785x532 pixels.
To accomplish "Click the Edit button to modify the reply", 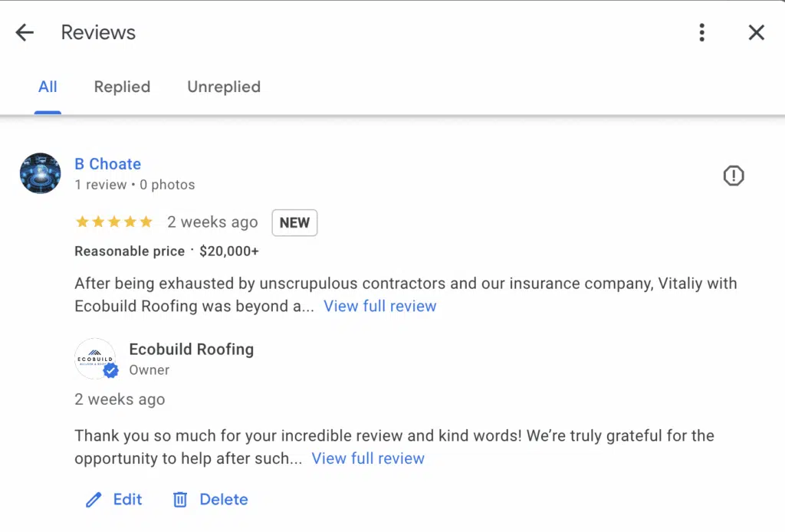I will [127, 499].
